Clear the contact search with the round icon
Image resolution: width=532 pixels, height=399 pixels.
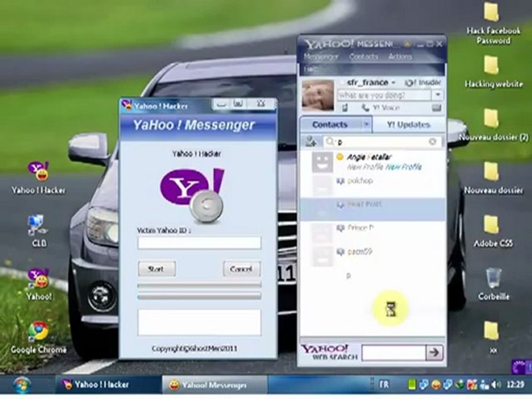pos(432,142)
